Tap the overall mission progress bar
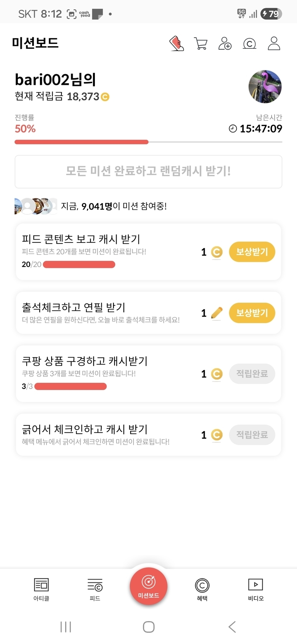This screenshot has height=644, width=297. click(148, 142)
